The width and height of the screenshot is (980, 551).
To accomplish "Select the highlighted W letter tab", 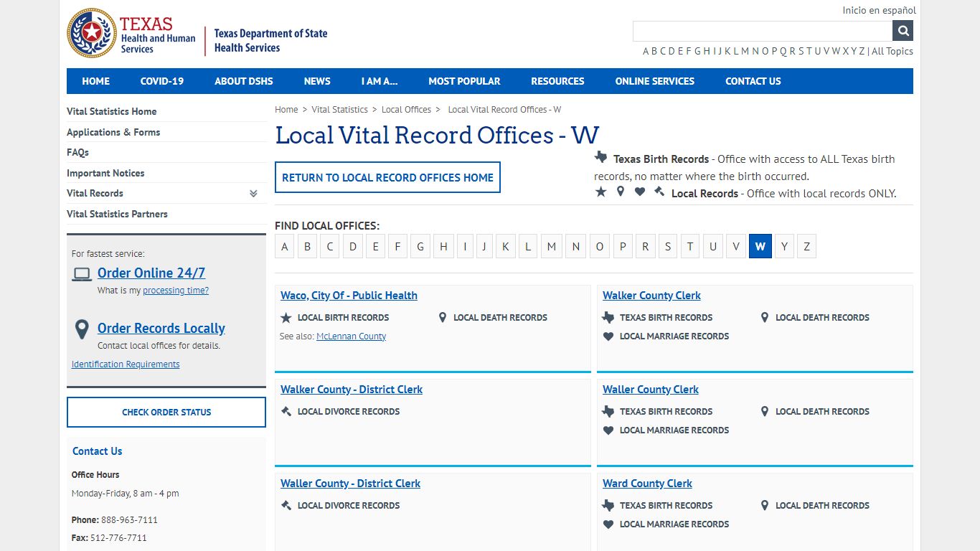I will (x=760, y=246).
